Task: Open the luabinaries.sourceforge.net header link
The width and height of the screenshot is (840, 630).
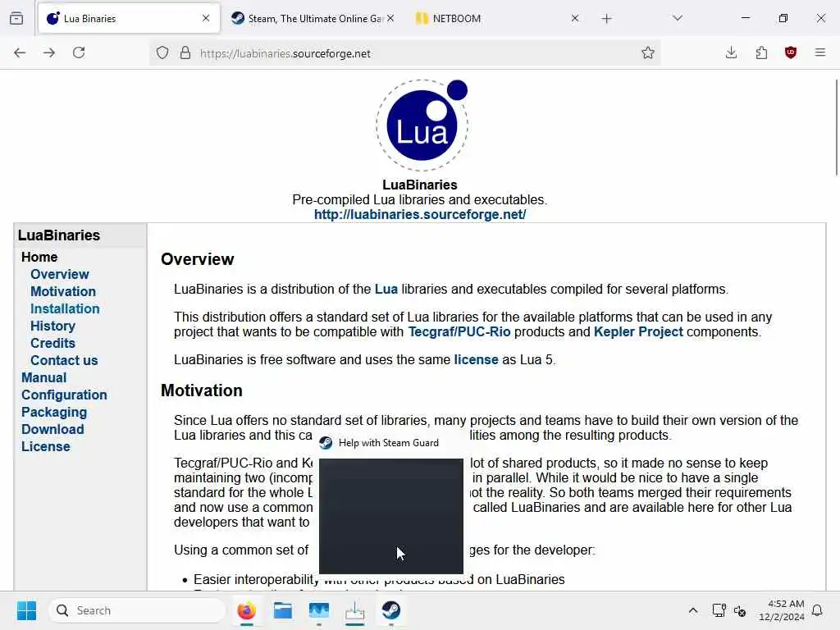Action: point(419,214)
